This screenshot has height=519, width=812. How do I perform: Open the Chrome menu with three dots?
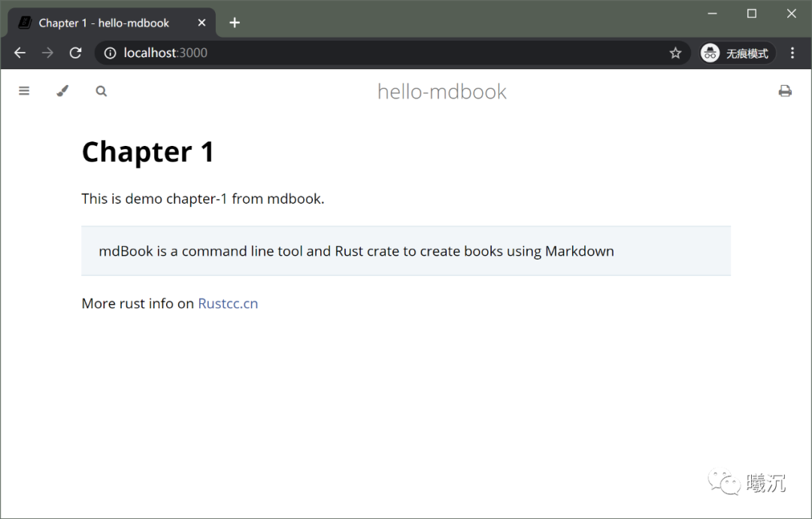792,53
